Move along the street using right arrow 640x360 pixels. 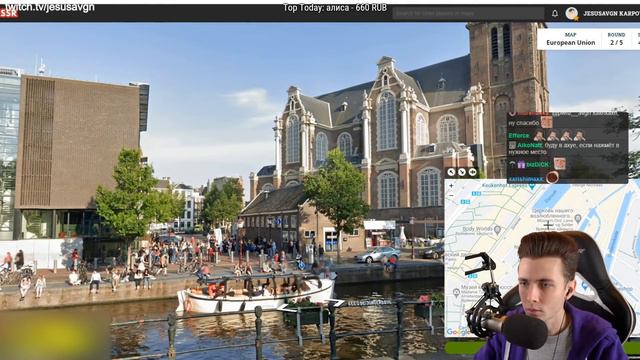coord(336,303)
